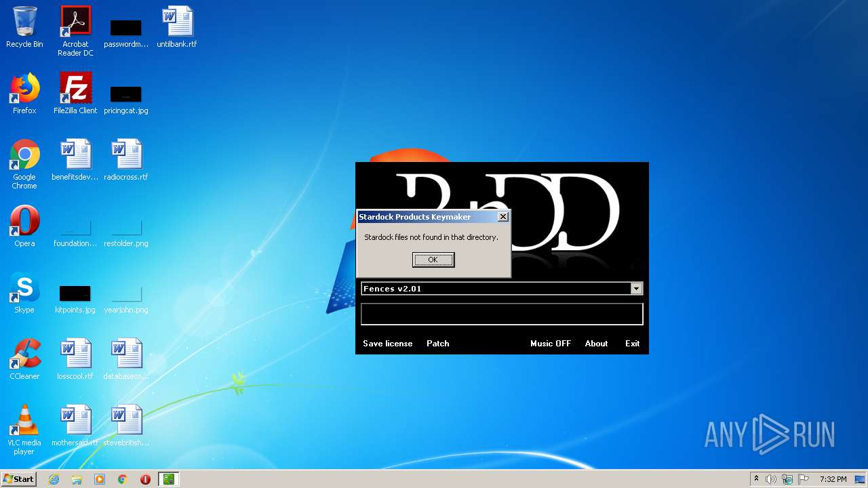Viewport: 868px width, 488px height.
Task: Open the Action Center flag icon
Action: (x=804, y=479)
